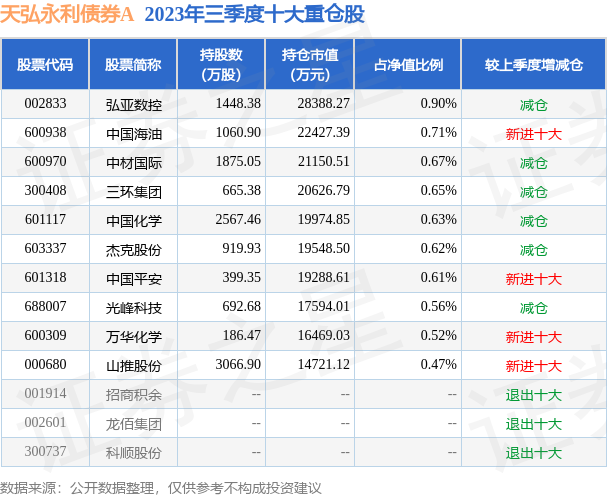Select stock code 002833
This screenshot has height=497, width=607.
pyautogui.click(x=45, y=103)
